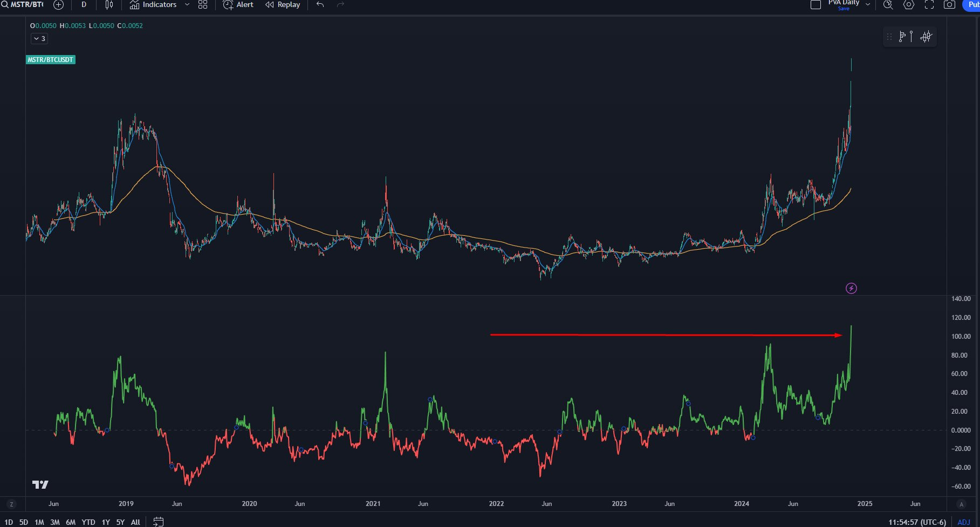Open the candlestick chart type selector
980x527 pixels.
tap(109, 5)
